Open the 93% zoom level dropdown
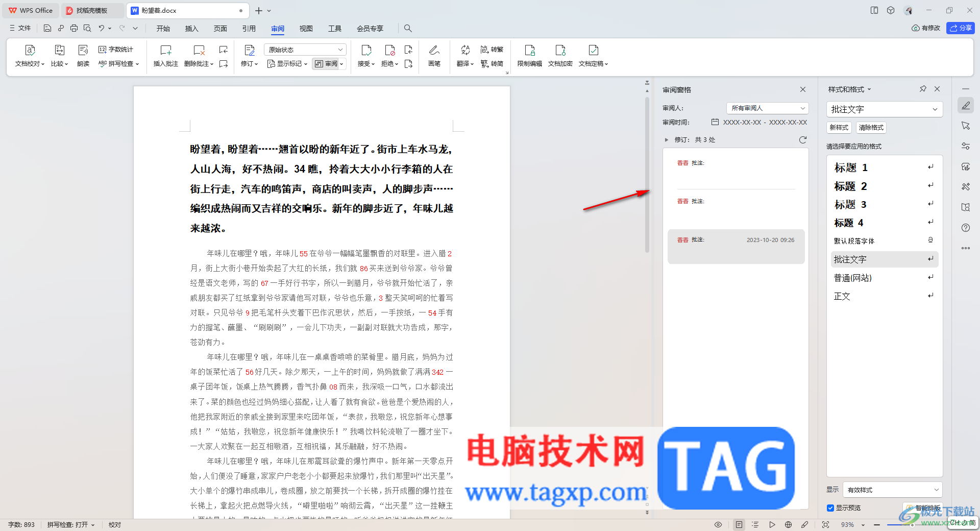This screenshot has height=531, width=980. point(853,524)
